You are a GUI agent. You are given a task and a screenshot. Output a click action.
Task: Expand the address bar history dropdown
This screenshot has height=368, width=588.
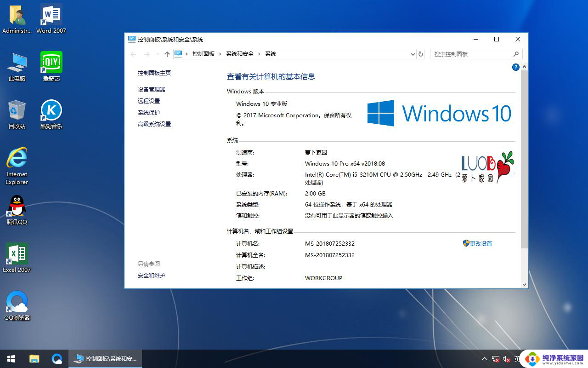tap(413, 54)
